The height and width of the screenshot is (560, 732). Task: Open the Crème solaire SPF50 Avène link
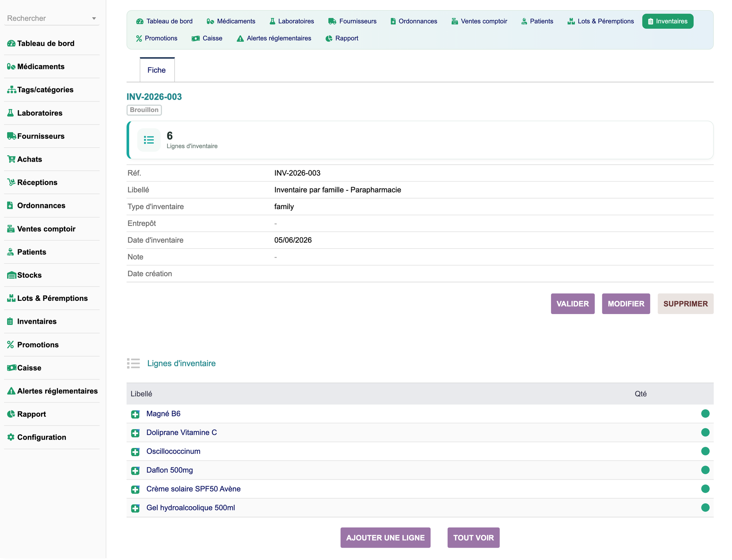click(x=193, y=489)
